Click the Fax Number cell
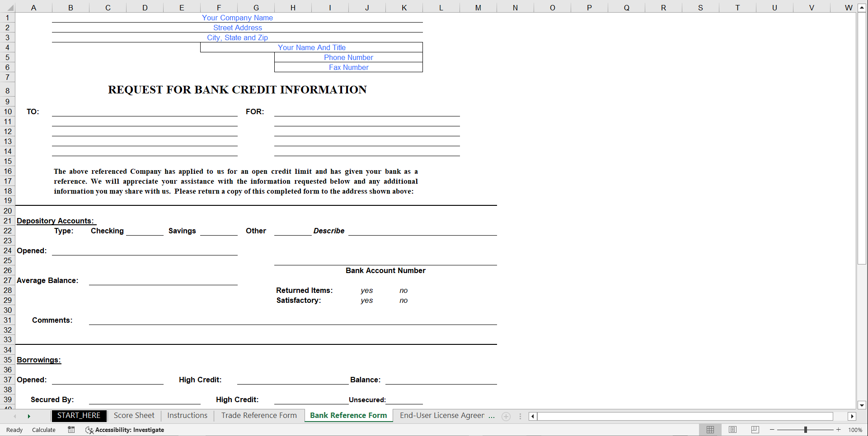 pos(348,67)
